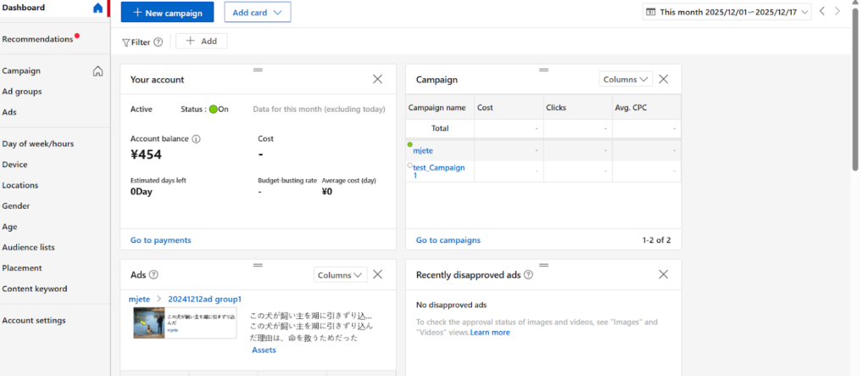Open the Go to payments link

pos(160,240)
